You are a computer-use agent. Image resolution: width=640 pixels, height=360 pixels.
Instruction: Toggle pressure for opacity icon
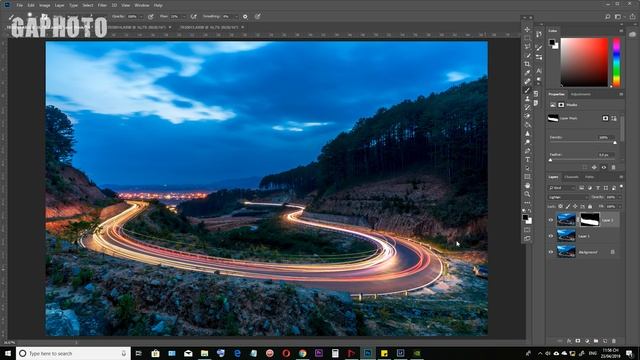[151, 16]
